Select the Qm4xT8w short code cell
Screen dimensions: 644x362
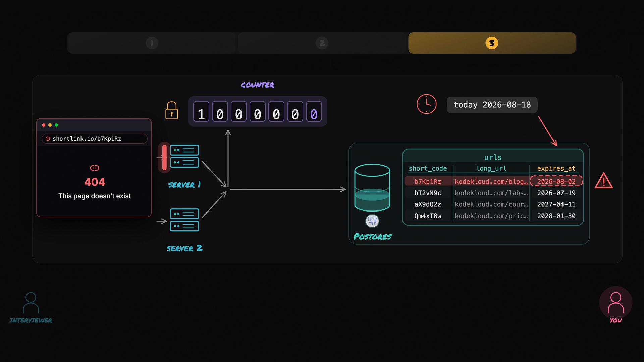(x=428, y=216)
